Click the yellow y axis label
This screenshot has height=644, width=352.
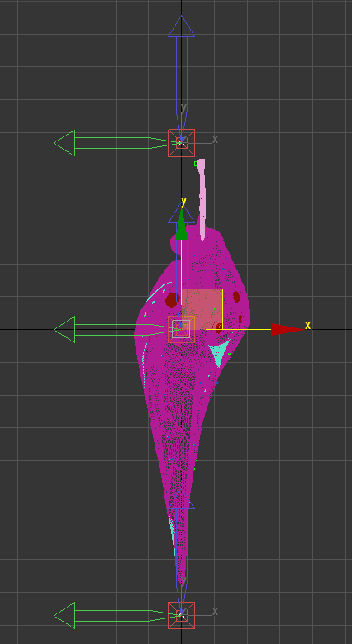183,201
